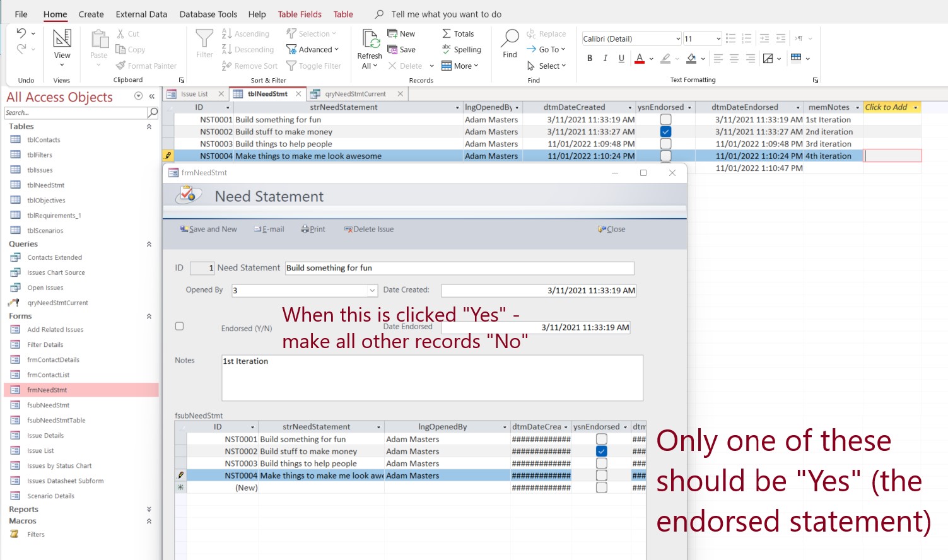Click the Click to Add column header
The width and height of the screenshot is (948, 560).
pos(892,107)
